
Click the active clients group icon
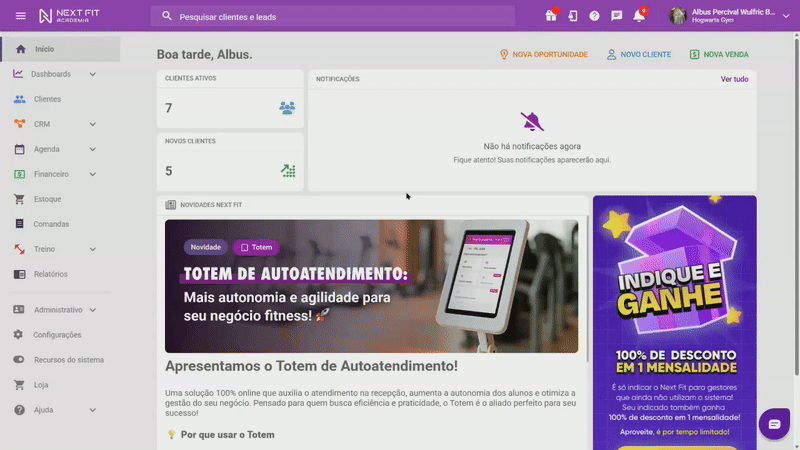pyautogui.click(x=287, y=108)
